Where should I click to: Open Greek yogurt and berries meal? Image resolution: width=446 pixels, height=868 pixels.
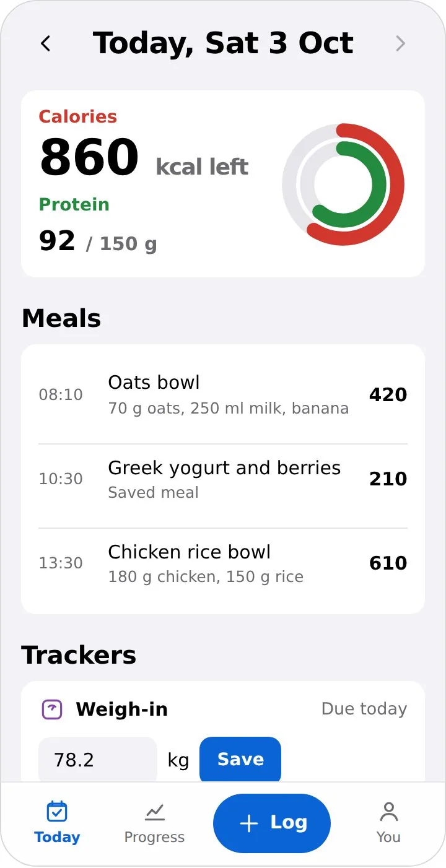click(223, 479)
